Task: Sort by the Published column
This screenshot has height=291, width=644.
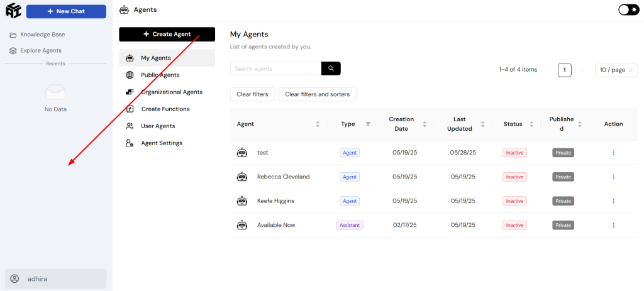Action: point(580,124)
